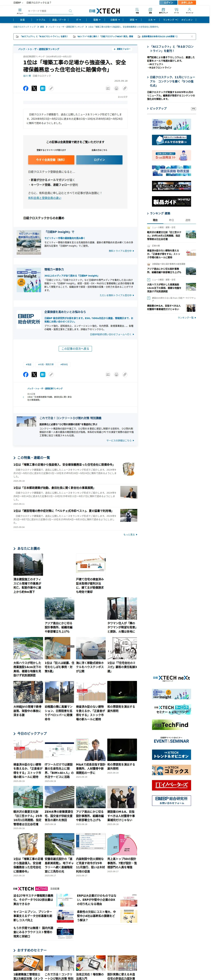
Task: Open the 連載 header icon
Action: tap(150, 11)
